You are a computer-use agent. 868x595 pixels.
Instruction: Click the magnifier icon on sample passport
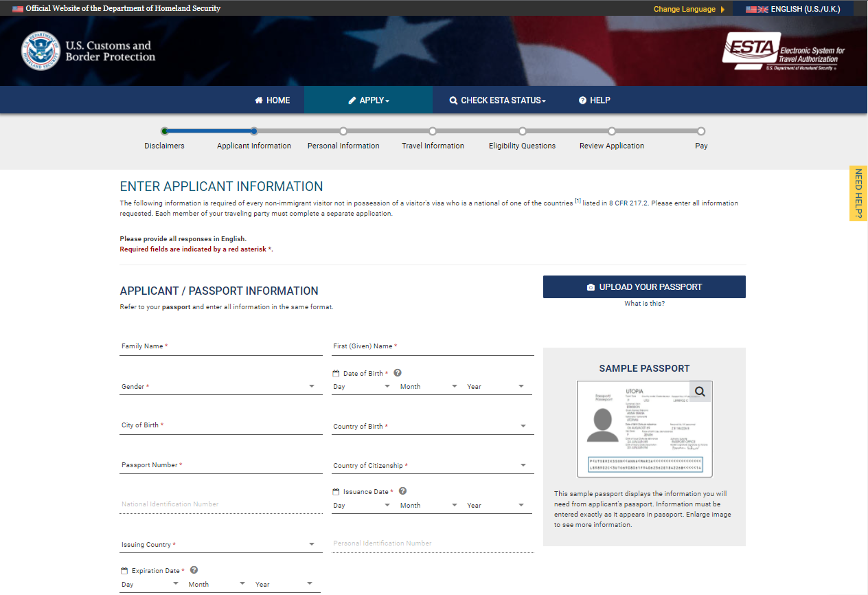(700, 392)
